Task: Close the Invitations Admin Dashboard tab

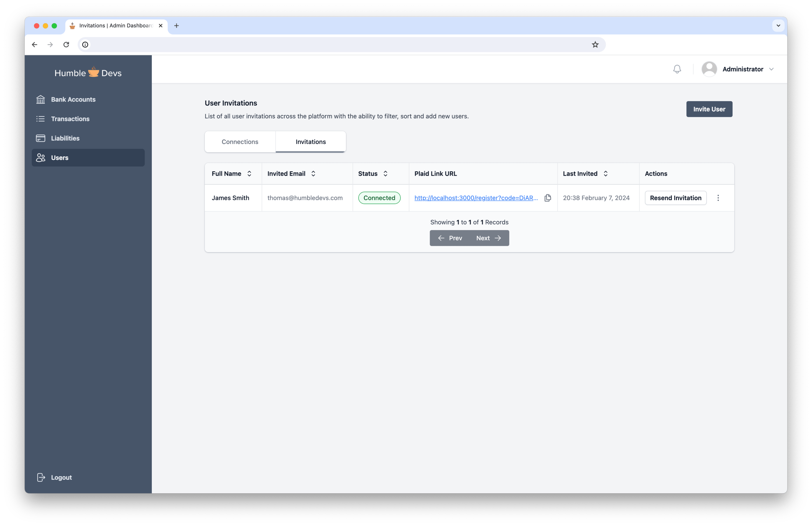Action: (x=160, y=26)
